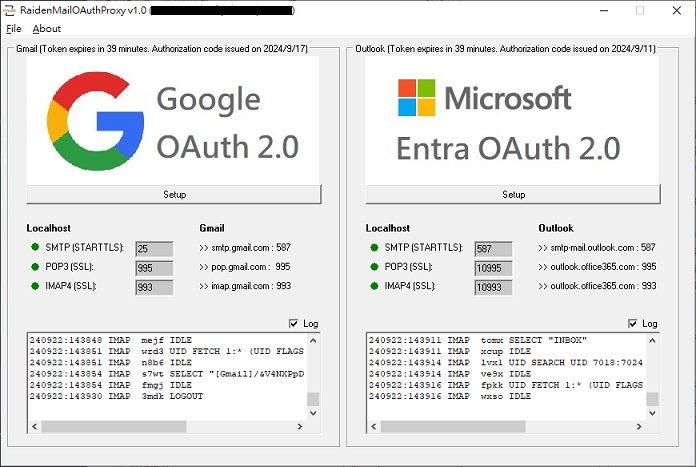Click the Gmail log scroll up arrow
This screenshot has width=696, height=467.
(x=313, y=340)
